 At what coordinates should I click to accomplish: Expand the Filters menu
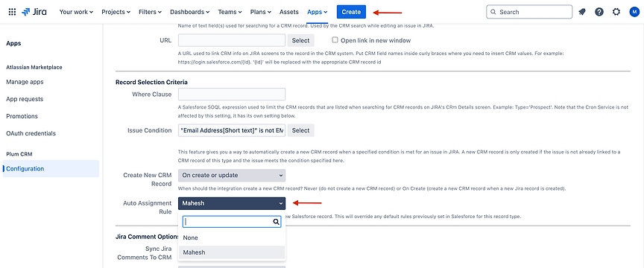150,12
